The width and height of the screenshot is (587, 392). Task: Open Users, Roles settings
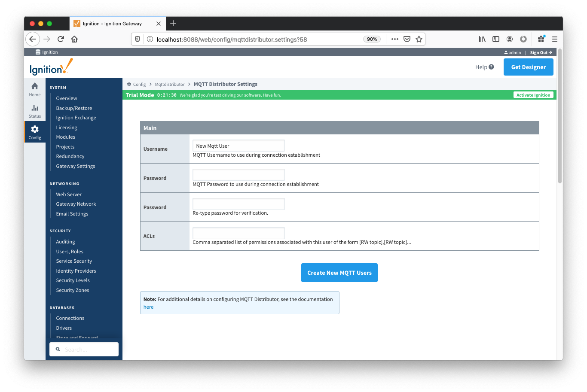pyautogui.click(x=70, y=252)
